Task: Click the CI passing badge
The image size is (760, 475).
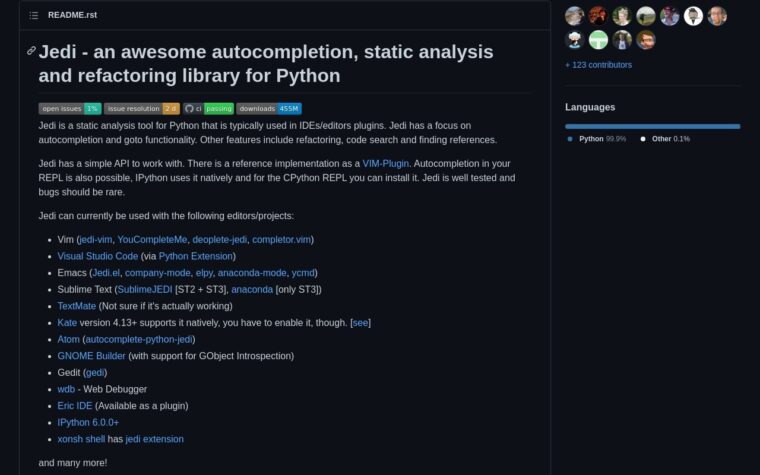Action: tap(208, 109)
